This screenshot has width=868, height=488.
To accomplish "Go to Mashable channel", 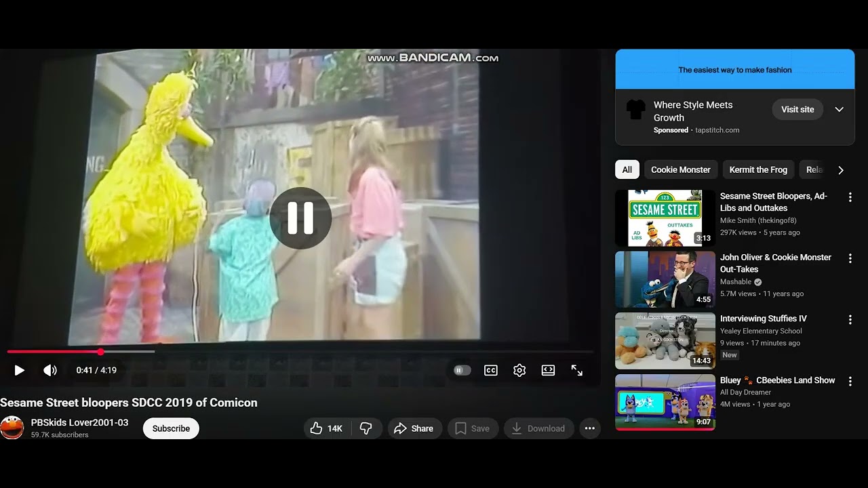I will [x=736, y=282].
